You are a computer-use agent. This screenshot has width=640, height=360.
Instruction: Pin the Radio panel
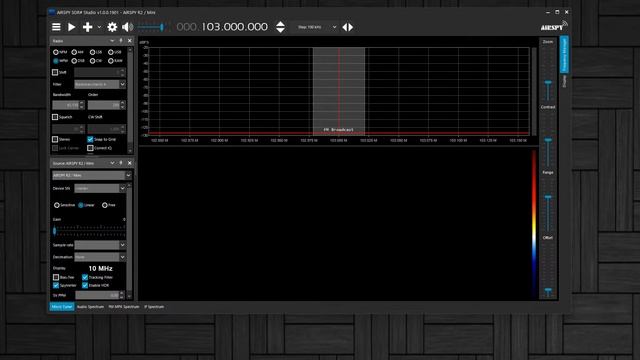(x=121, y=41)
